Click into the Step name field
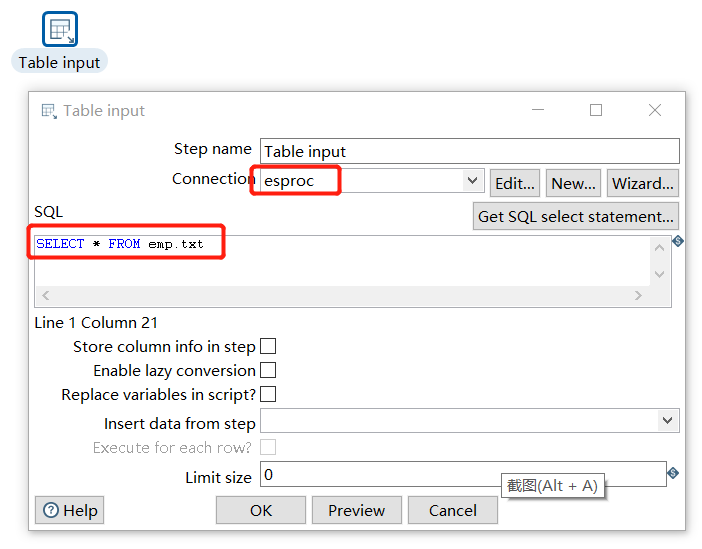Screen dimensions: 702x549 [x=469, y=151]
